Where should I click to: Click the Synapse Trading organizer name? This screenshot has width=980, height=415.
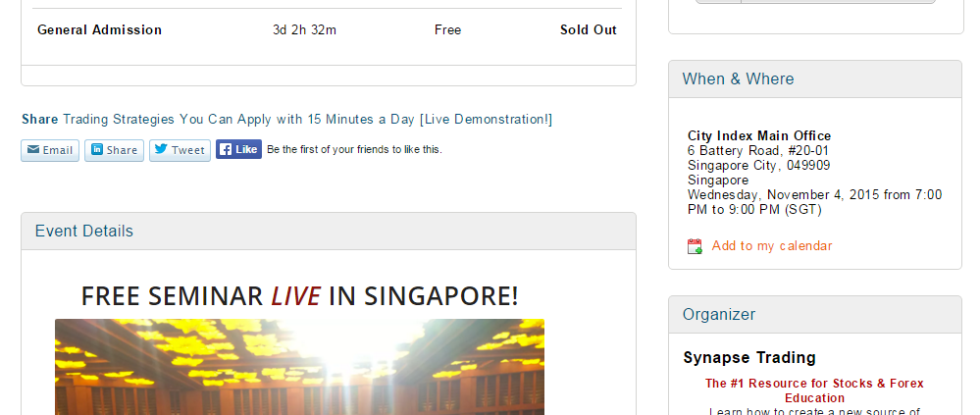click(x=749, y=358)
